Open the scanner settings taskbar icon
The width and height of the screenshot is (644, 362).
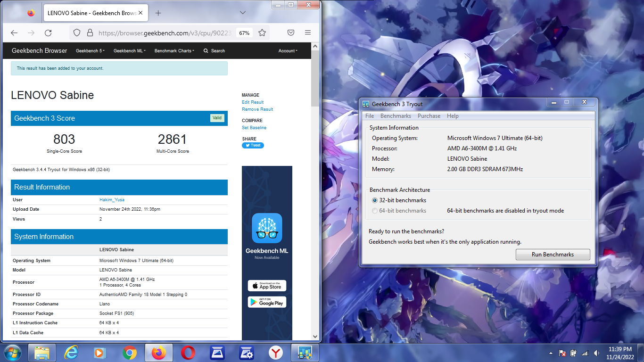[247, 353]
